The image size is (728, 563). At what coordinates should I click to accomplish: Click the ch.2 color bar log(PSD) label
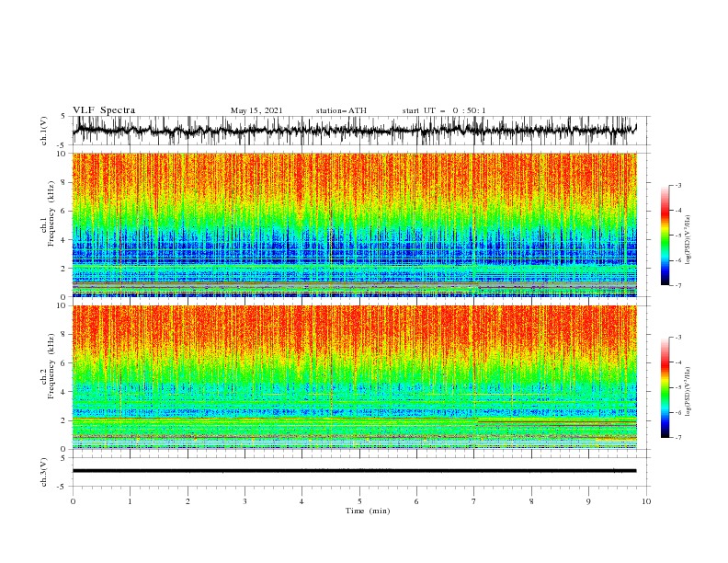point(688,392)
